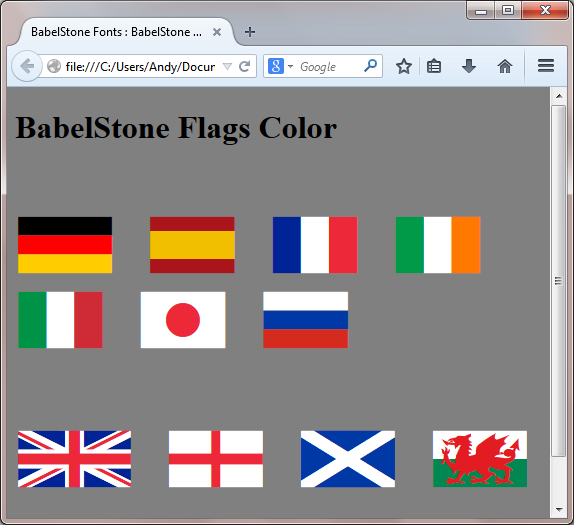Click the scrollbar up arrow
The height and width of the screenshot is (525, 574).
tap(559, 96)
